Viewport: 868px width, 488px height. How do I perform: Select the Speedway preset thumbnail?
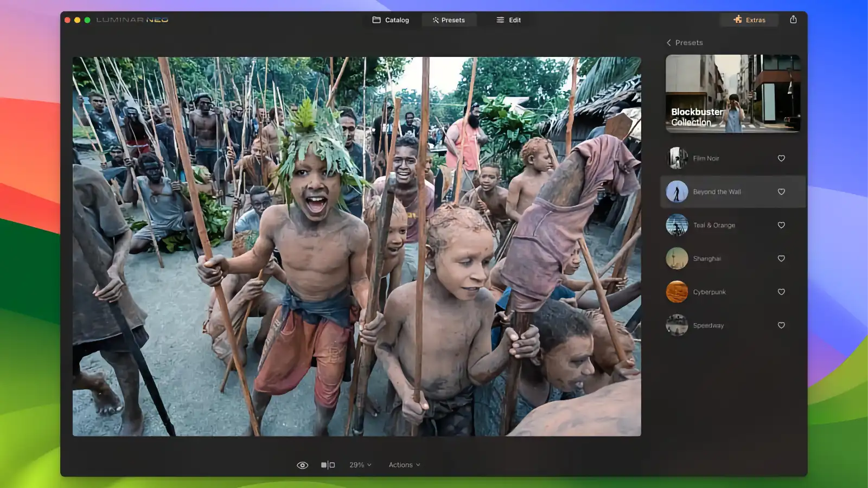click(x=676, y=325)
